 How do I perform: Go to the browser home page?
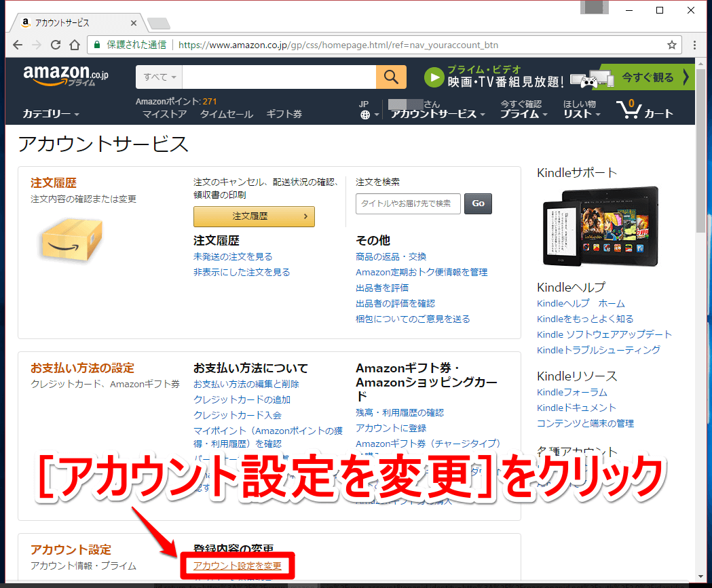(75, 45)
